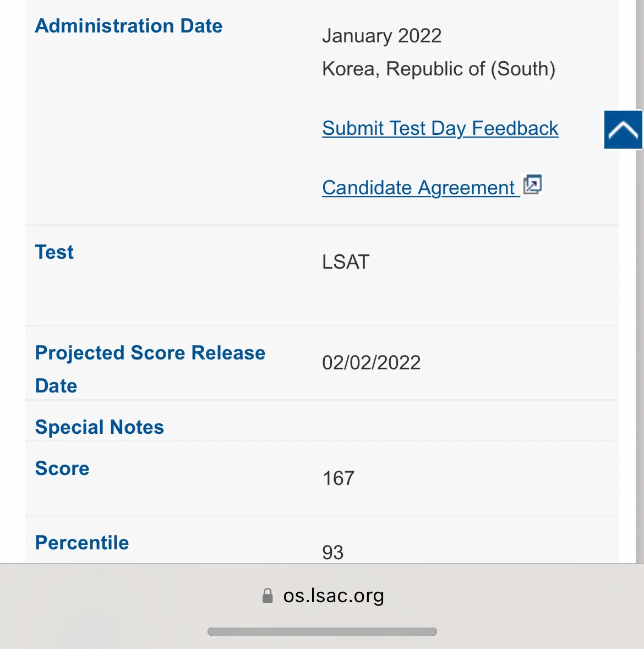Click the score value 167
The height and width of the screenshot is (649, 644).
[x=339, y=478]
